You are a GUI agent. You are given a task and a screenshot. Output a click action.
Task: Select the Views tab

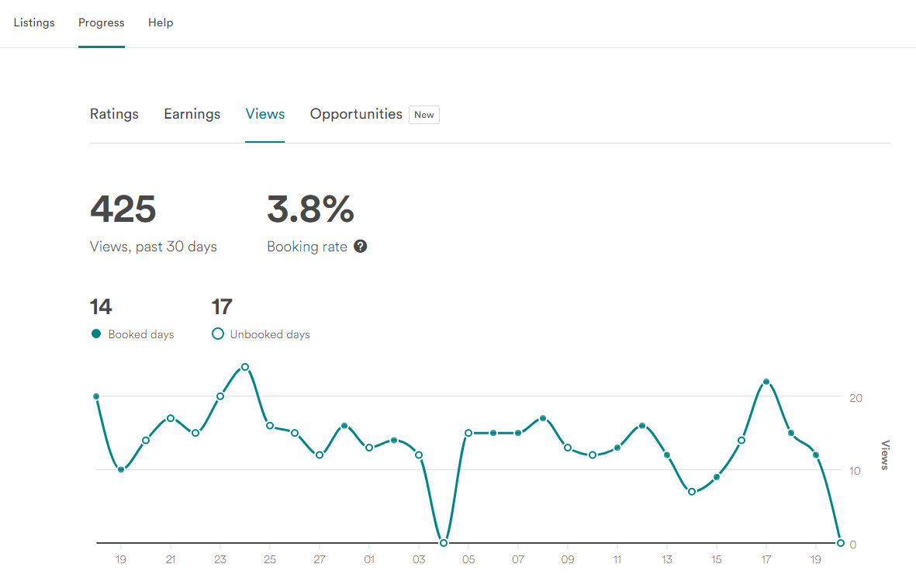point(265,114)
